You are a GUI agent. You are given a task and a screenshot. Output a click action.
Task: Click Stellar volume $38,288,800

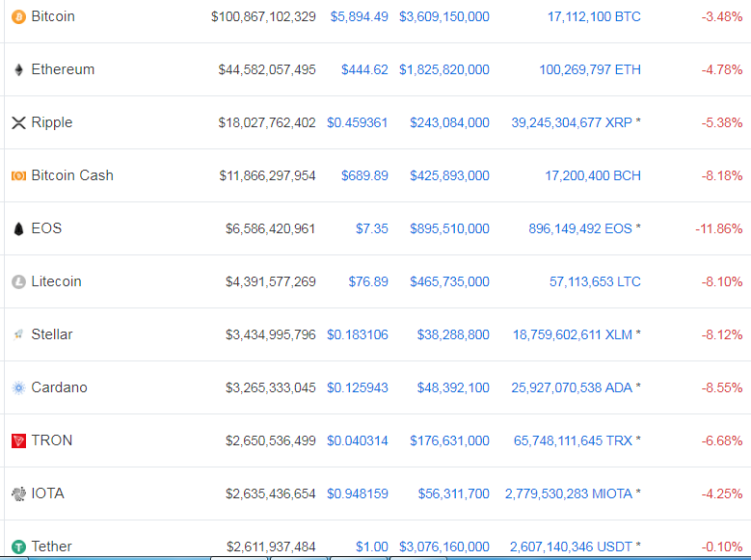pos(453,334)
